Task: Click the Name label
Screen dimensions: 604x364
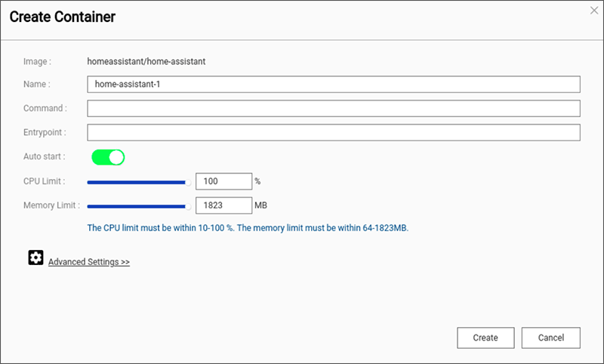Action: click(x=37, y=85)
